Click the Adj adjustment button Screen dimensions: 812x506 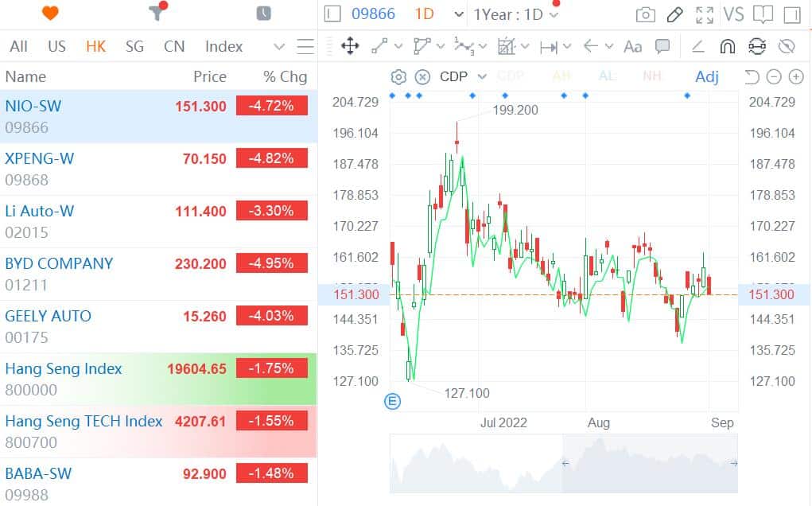click(x=706, y=76)
